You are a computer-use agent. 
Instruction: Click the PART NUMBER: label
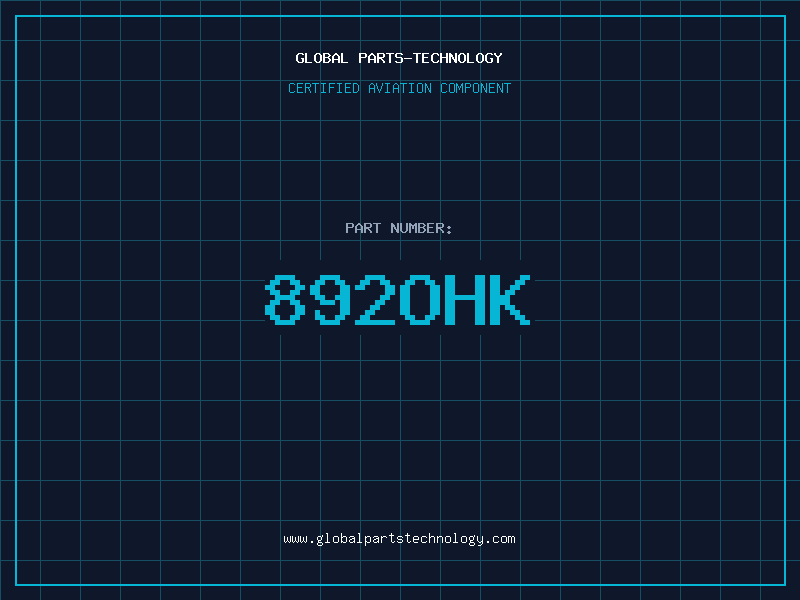pyautogui.click(x=399, y=228)
